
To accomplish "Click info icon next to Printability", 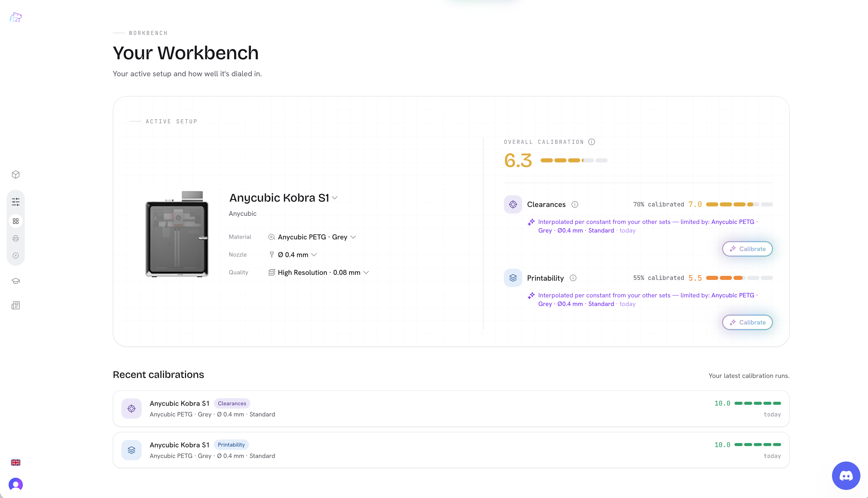I will 573,278.
